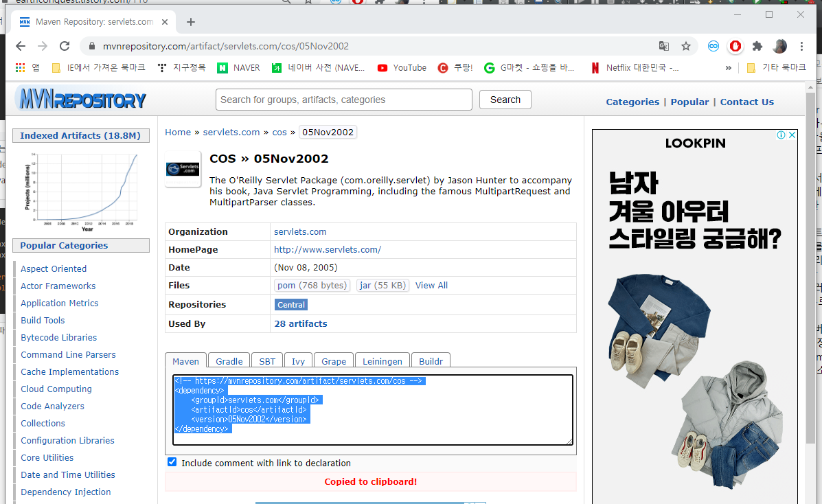Toggle Include comment with link checkbox
Image resolution: width=822 pixels, height=504 pixels.
click(x=172, y=462)
